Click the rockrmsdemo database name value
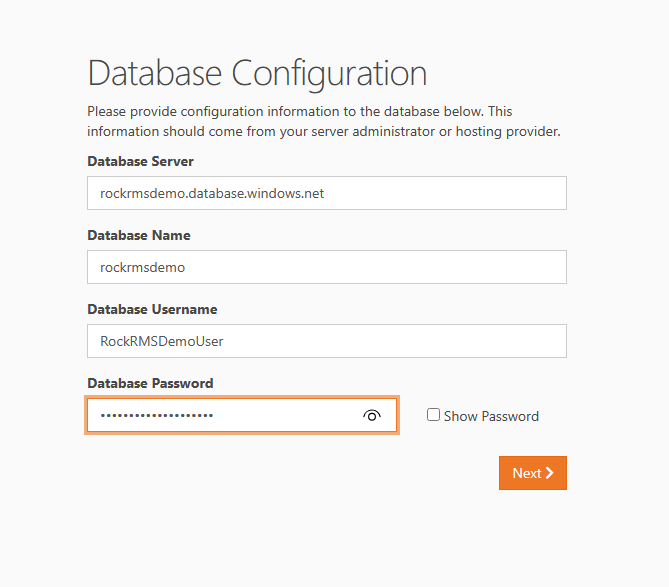 (x=143, y=267)
